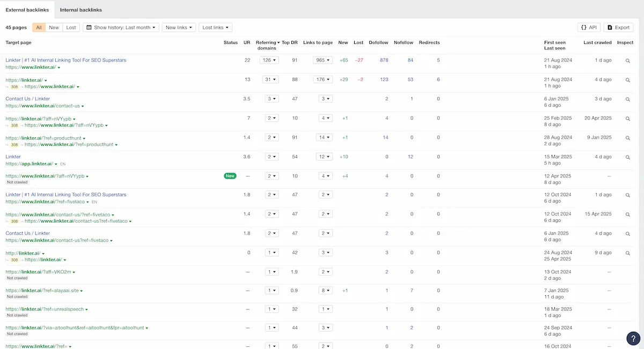Expand links to page 12 dropdown
644x349 pixels.
(x=325, y=157)
